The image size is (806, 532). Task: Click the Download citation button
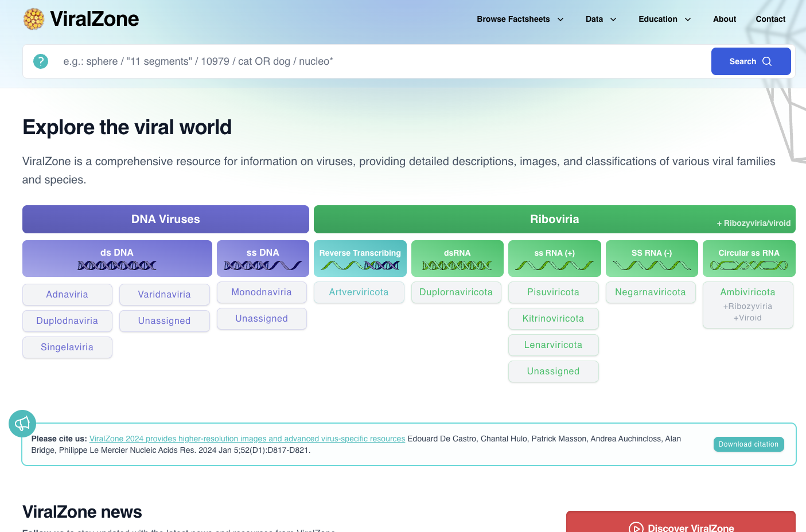click(748, 444)
